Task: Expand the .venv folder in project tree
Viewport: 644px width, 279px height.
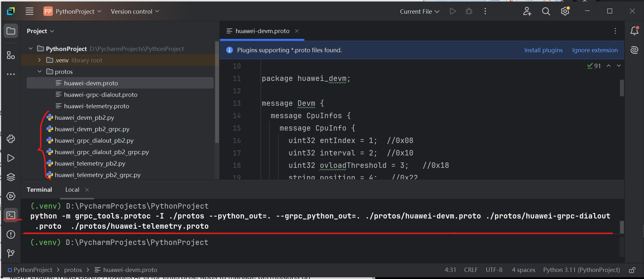Action: coord(40,60)
